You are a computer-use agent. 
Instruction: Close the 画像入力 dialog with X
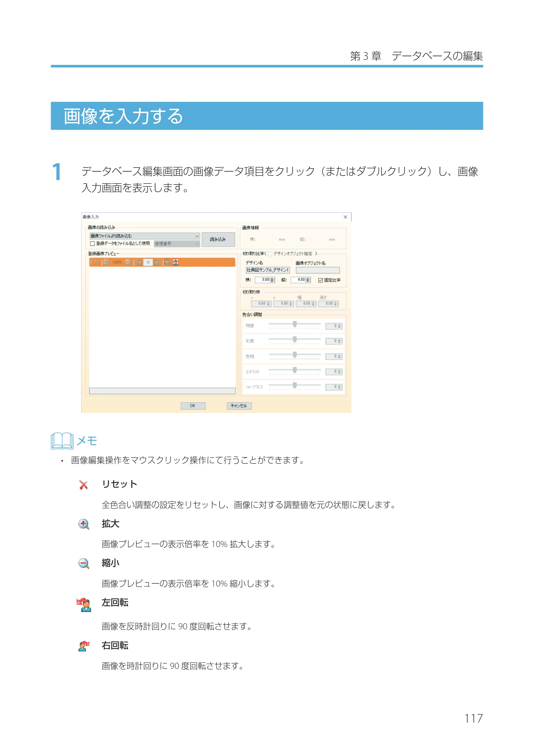(345, 217)
